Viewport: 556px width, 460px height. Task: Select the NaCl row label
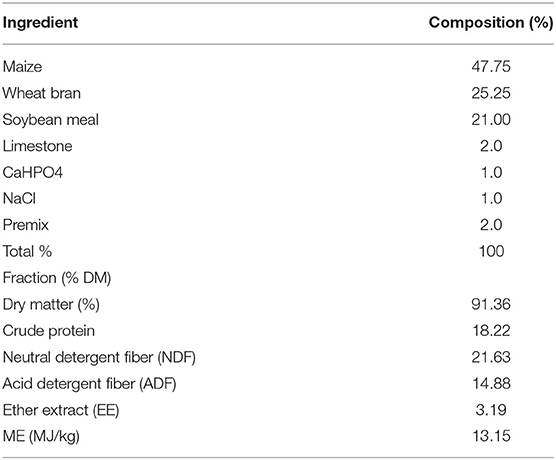tap(20, 199)
